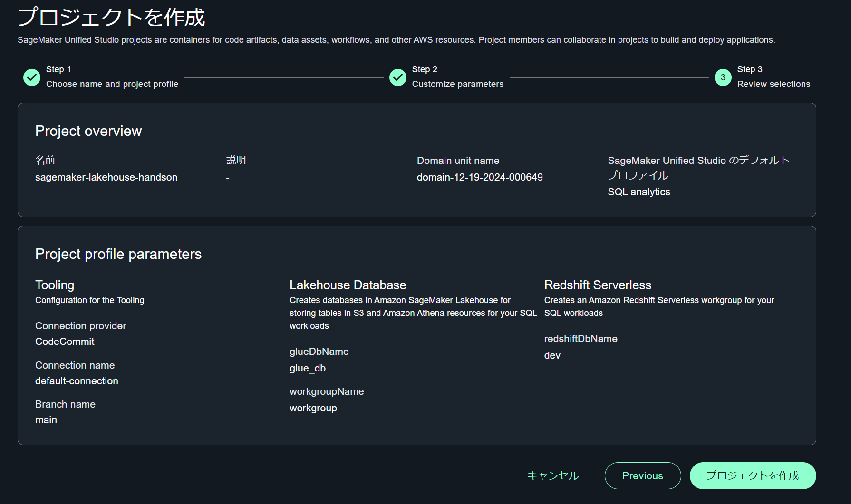Screen dimensions: 851x504
Task: Select domain value 'domain-12-19-2024-000649'
Action: coord(480,177)
